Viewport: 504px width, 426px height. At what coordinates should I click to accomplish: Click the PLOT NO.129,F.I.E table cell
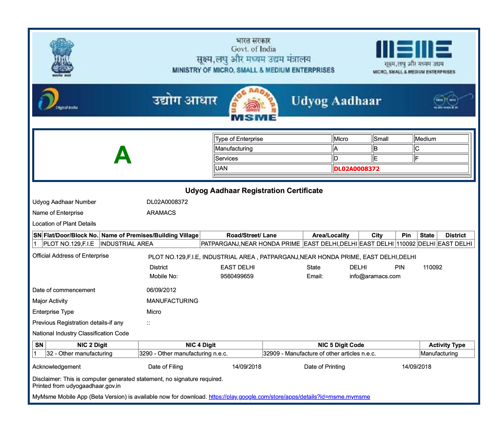click(x=71, y=244)
